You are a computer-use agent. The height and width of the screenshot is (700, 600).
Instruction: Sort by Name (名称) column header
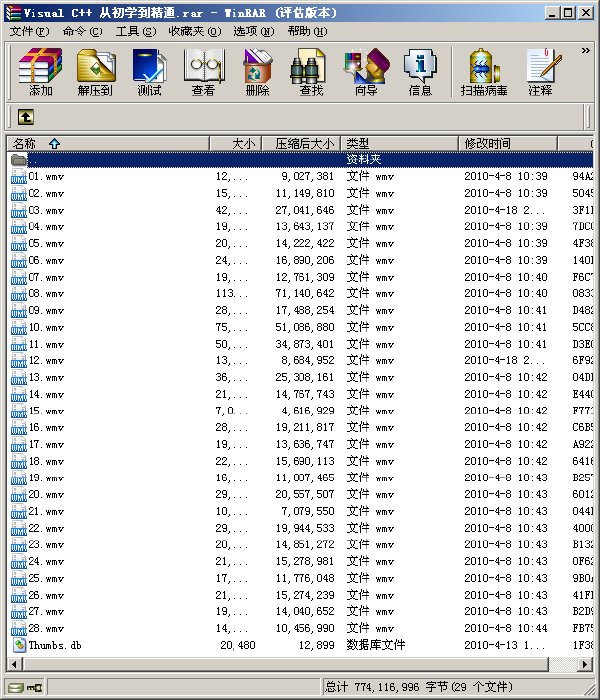coord(108,144)
